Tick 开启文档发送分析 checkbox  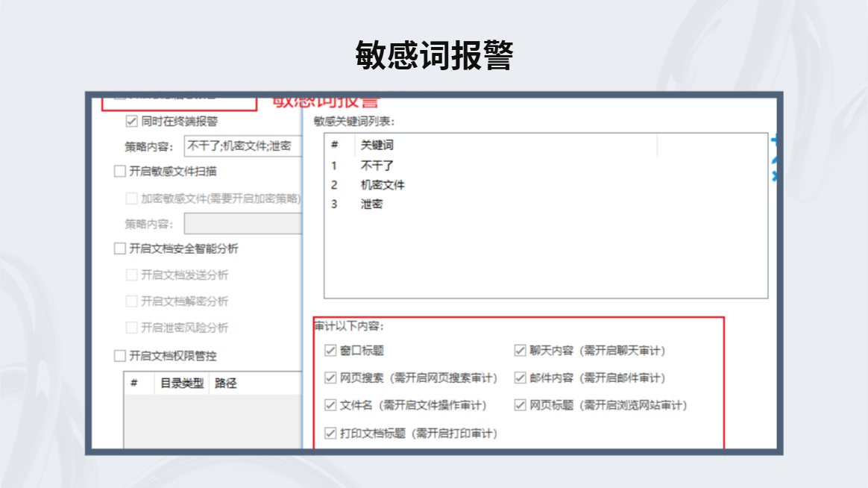[131, 275]
